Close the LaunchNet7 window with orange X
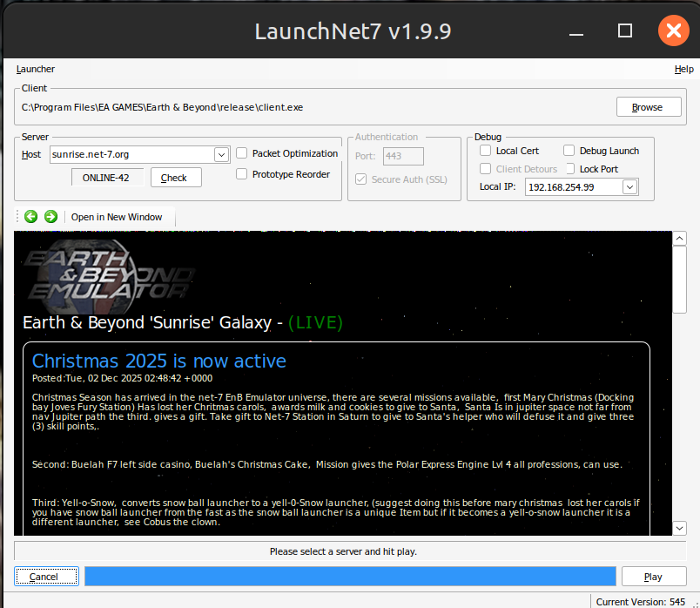 click(x=674, y=30)
